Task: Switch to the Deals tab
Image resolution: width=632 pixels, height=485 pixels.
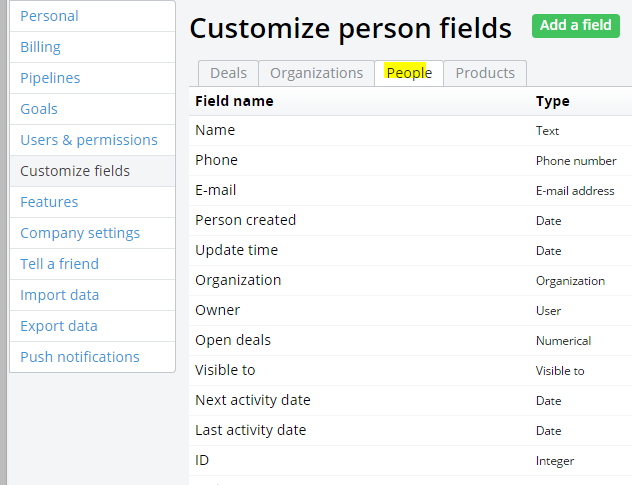Action: tap(228, 73)
